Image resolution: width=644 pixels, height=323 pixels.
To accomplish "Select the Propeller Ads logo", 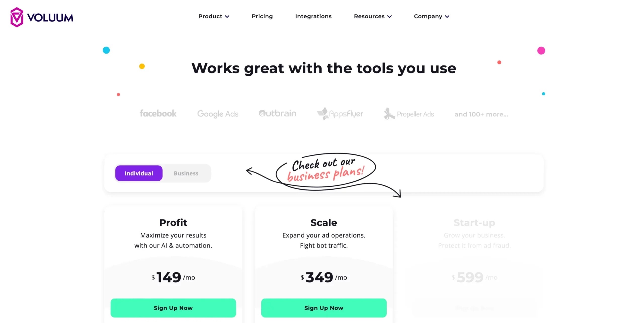I will (x=409, y=114).
